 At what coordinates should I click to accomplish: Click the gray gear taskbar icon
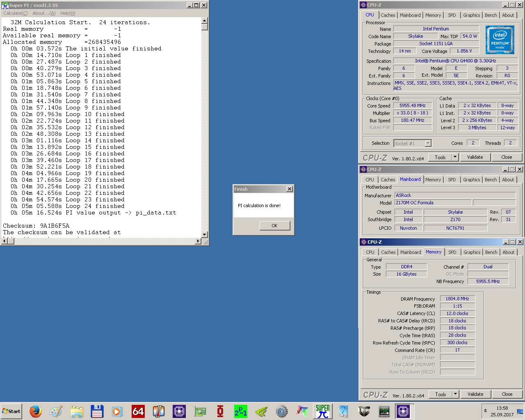[282, 411]
